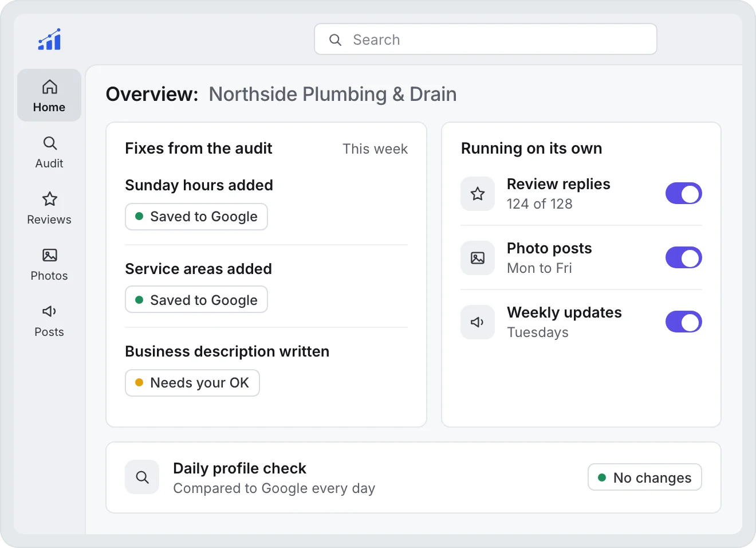The height and width of the screenshot is (548, 756).
Task: Click the Fixes from the audit heading
Action: (199, 148)
